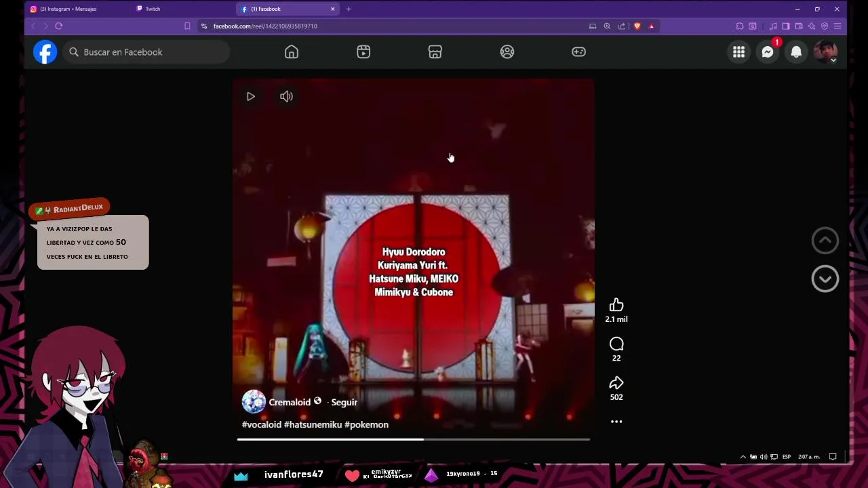Click the 2.1 mil likes count
This screenshot has height=488, width=868.
point(616,319)
